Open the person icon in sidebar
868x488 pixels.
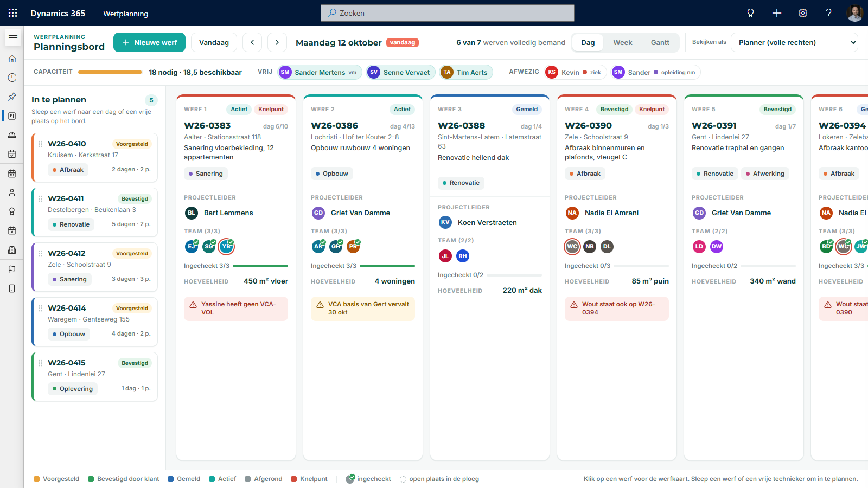(x=12, y=192)
